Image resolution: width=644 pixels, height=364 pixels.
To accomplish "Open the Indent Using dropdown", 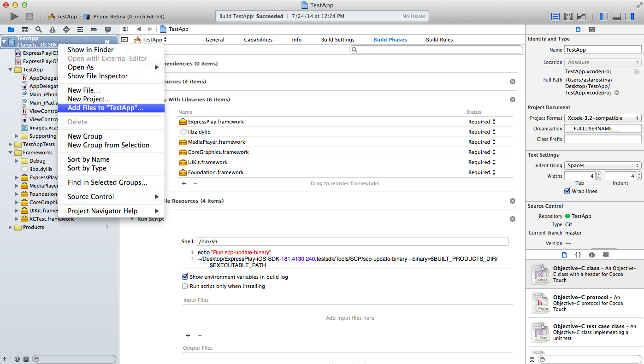I will pyautogui.click(x=603, y=165).
